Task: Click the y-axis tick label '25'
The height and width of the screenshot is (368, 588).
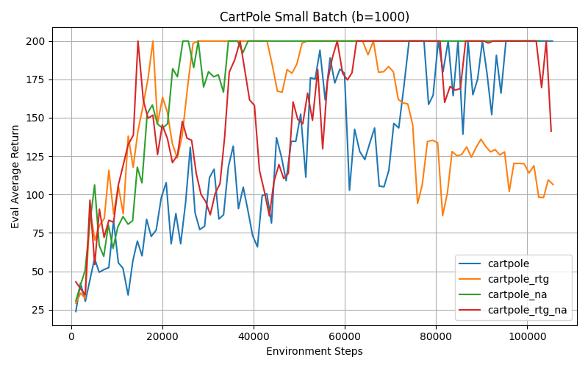Action: click(x=39, y=310)
